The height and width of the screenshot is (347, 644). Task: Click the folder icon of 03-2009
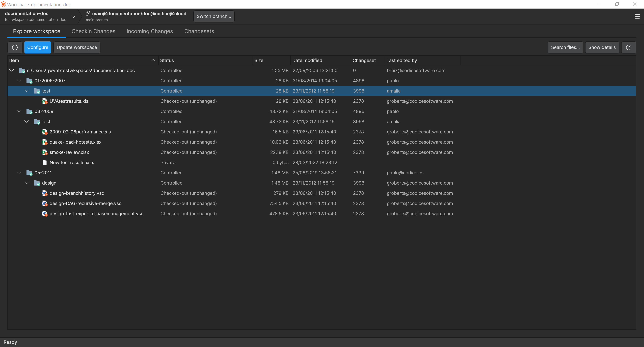pos(29,111)
